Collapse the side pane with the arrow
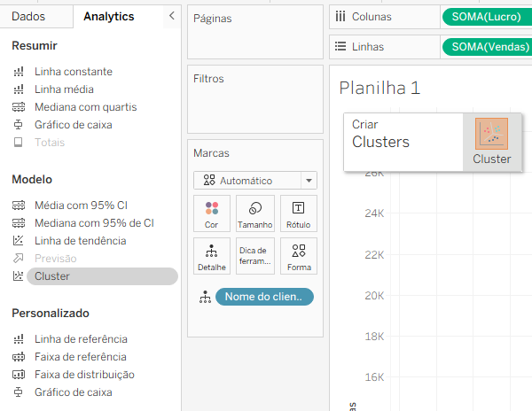The height and width of the screenshot is (411, 532). click(x=172, y=16)
